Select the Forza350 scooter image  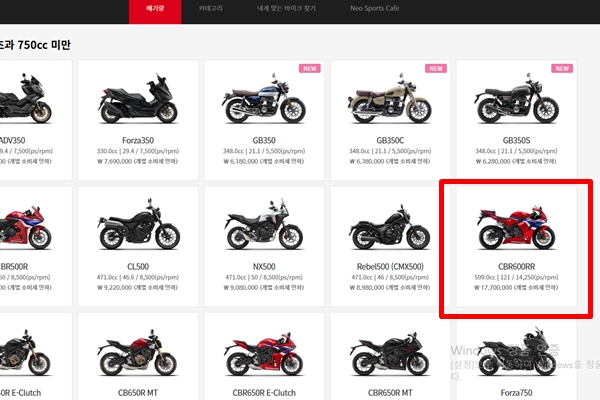137,101
